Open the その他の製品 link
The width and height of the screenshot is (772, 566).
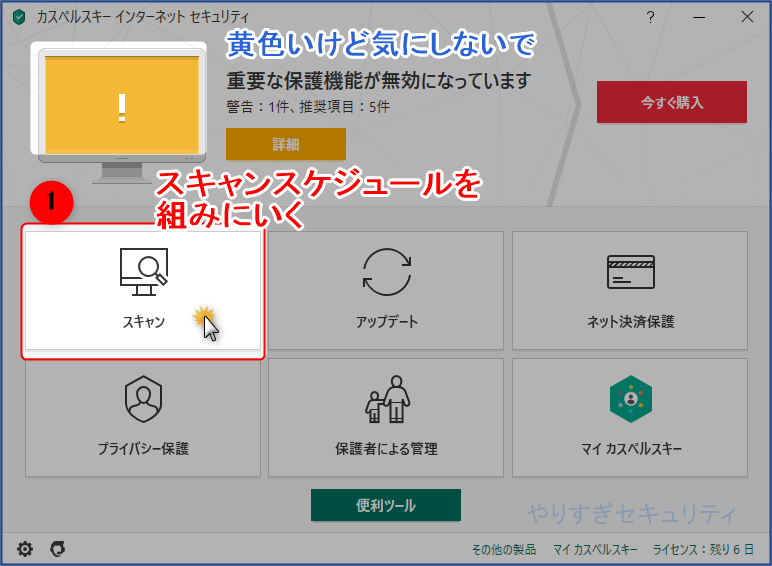pos(504,549)
